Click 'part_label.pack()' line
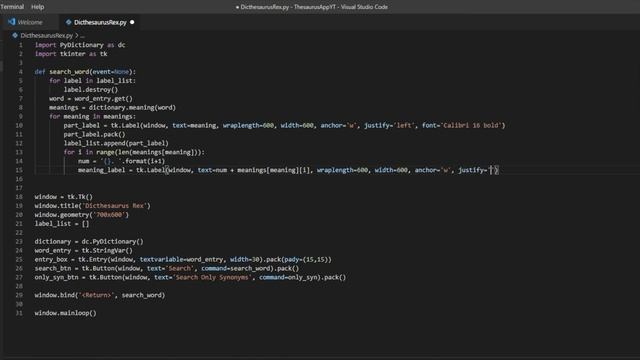Image resolution: width=640 pixels, height=360 pixels. point(94,134)
